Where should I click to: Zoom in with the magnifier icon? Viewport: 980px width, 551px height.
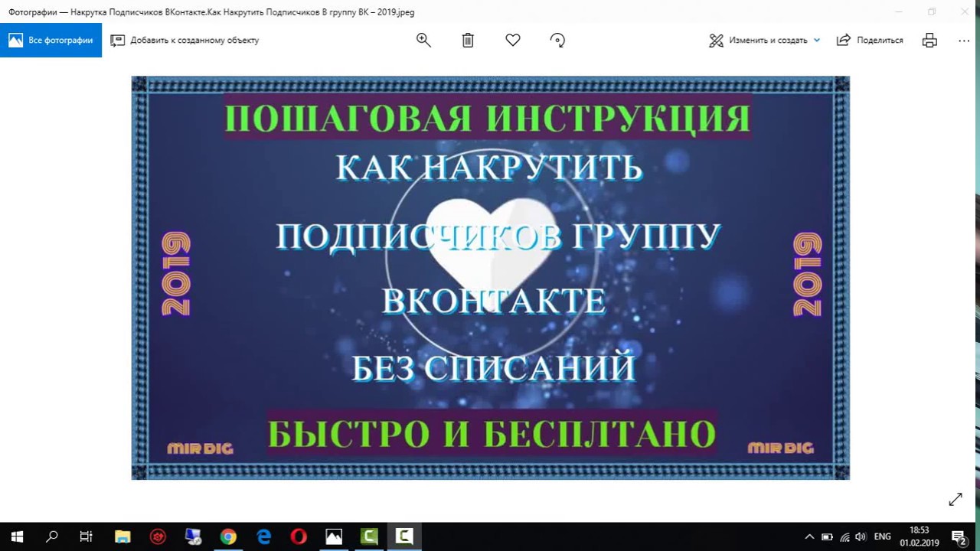(423, 41)
